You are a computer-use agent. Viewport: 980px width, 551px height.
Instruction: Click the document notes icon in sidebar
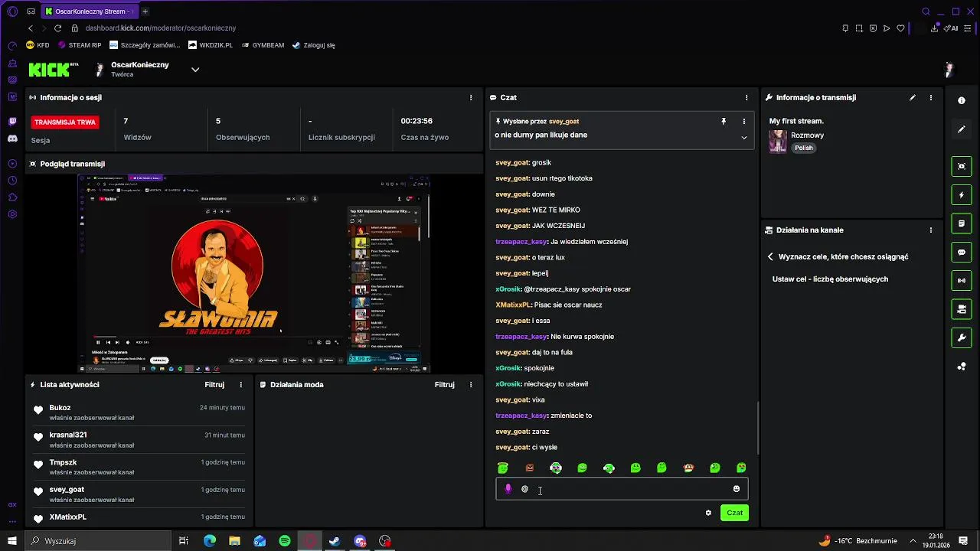coord(962,223)
